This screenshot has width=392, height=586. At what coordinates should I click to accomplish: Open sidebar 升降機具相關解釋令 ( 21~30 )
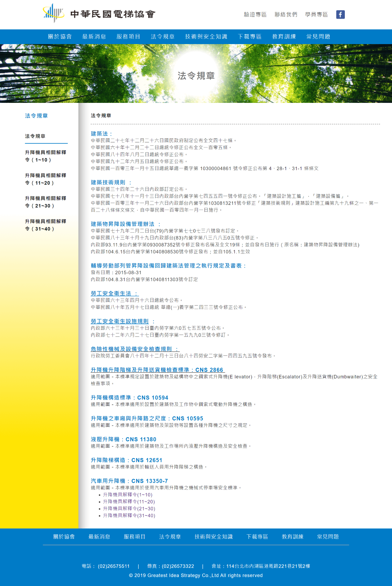[46, 202]
